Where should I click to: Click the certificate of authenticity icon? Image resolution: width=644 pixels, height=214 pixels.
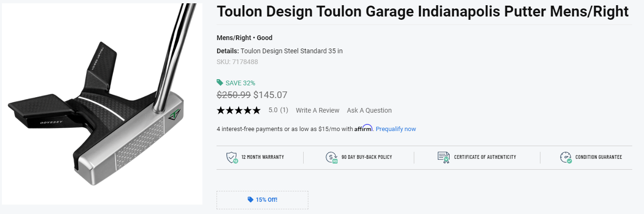click(x=443, y=157)
